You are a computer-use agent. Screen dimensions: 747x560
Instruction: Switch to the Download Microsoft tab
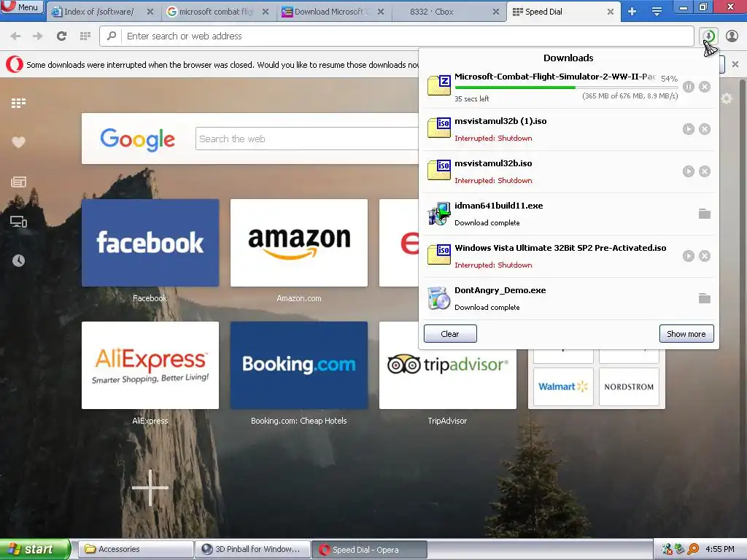pos(331,12)
